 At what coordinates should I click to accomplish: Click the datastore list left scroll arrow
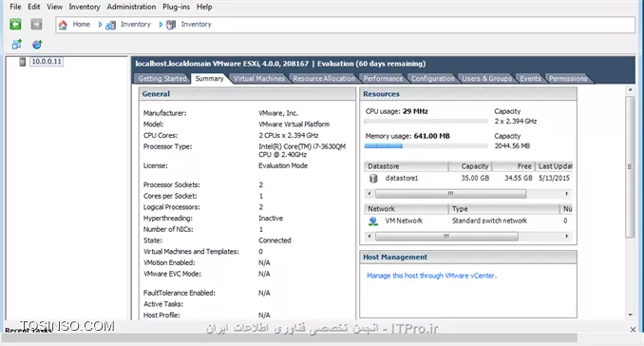point(369,194)
